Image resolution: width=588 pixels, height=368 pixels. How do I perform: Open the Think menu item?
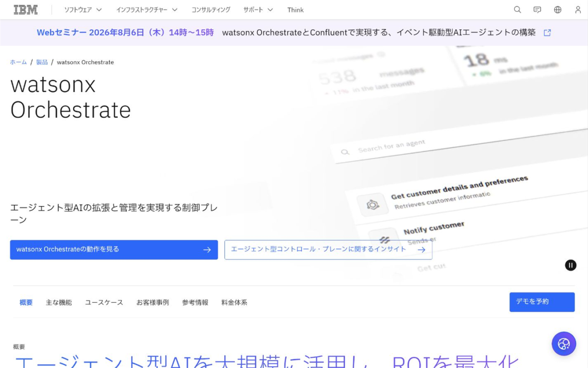tap(295, 10)
